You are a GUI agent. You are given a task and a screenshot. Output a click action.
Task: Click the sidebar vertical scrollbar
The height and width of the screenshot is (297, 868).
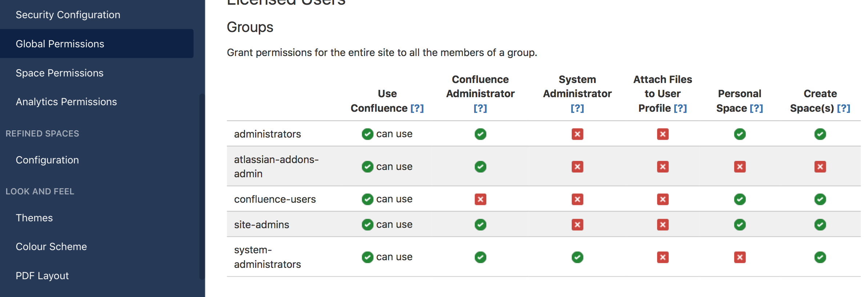[x=202, y=187]
